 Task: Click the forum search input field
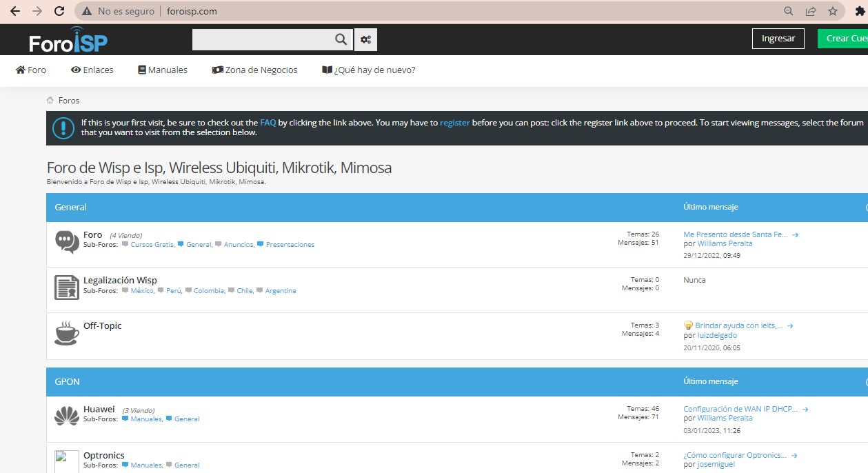[262, 39]
